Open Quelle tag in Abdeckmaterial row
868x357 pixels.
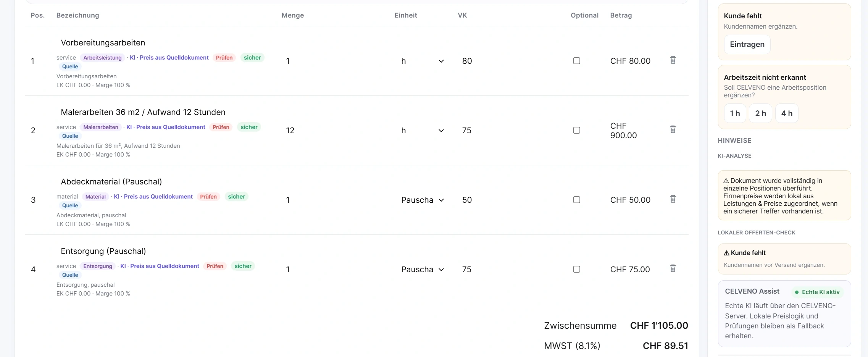pyautogui.click(x=70, y=205)
